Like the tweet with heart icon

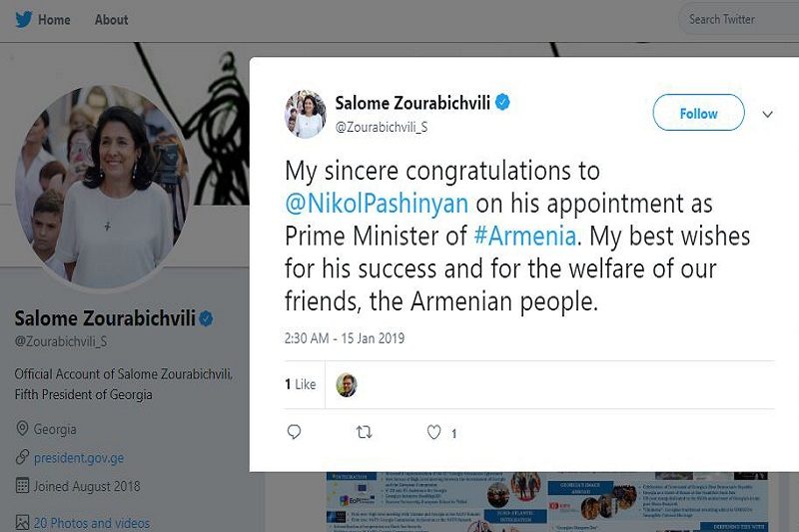(x=434, y=432)
